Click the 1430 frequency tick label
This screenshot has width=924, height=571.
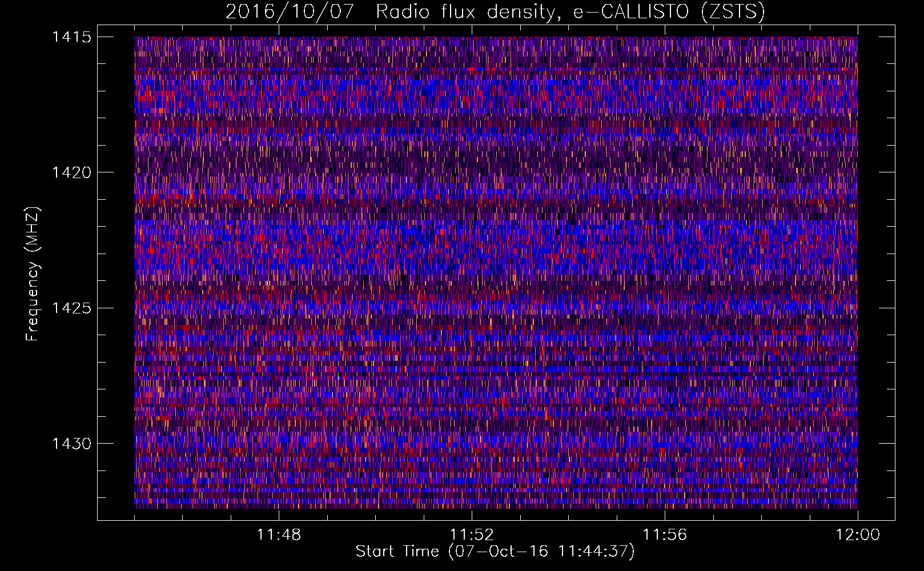(x=71, y=444)
